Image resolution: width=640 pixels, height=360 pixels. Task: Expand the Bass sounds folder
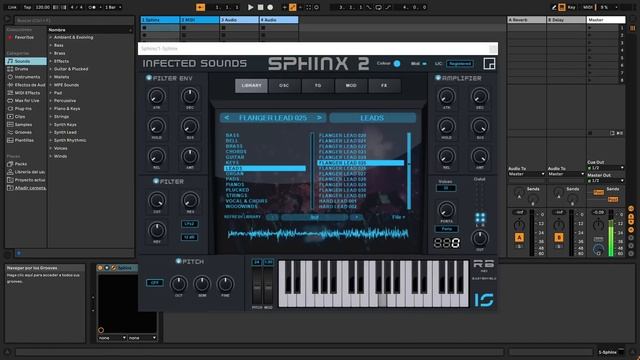tap(51, 45)
